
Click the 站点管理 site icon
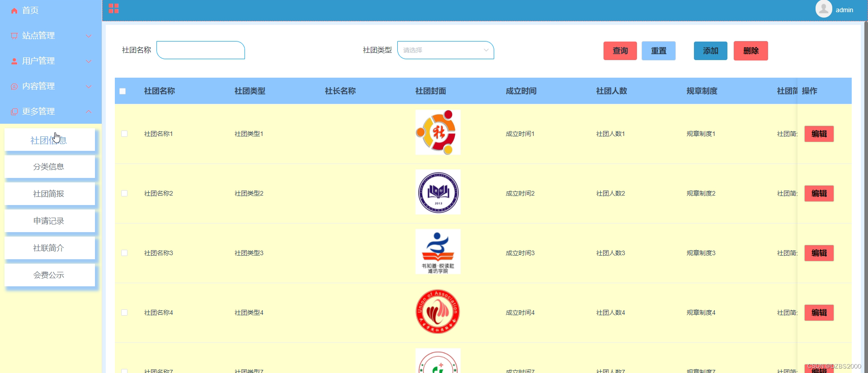pyautogui.click(x=14, y=36)
